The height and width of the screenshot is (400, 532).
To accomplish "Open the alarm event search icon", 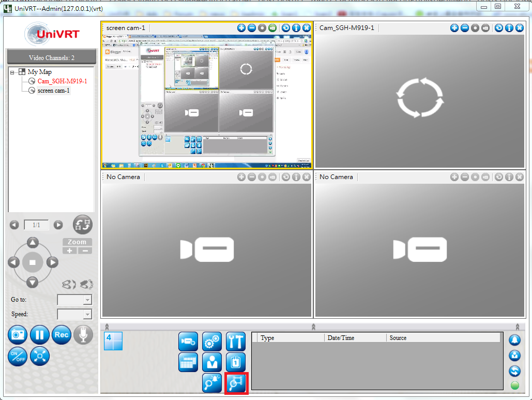I will (212, 383).
